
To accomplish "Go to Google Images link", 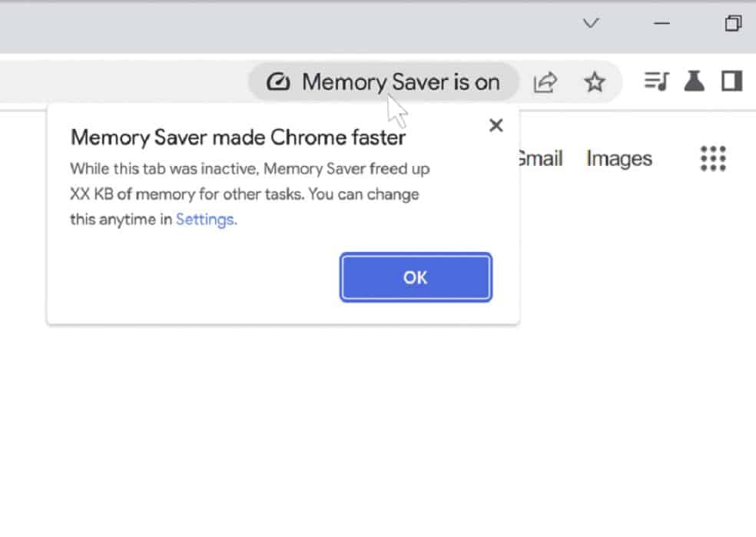I will click(x=619, y=158).
